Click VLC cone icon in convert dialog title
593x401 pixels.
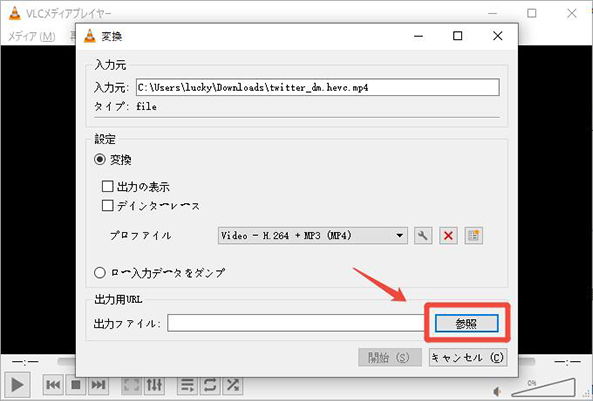(x=90, y=36)
